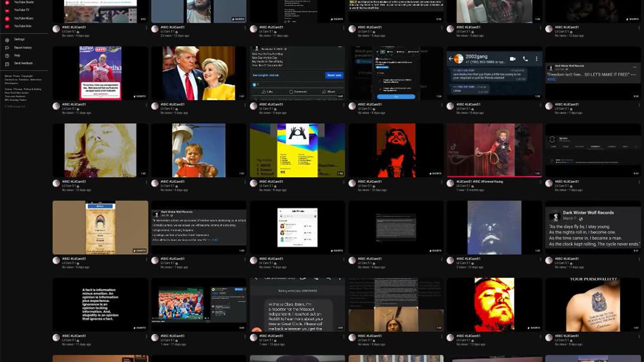Click channel avatar under the Trump and Hillary video
644x362 pixels.
pos(155,106)
